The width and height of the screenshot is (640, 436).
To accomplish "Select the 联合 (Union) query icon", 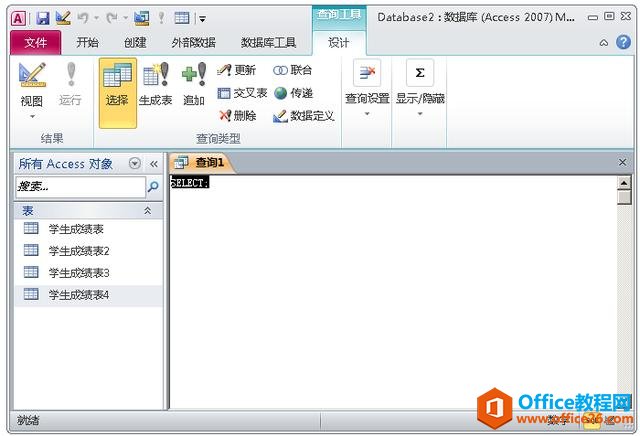I will click(x=292, y=70).
